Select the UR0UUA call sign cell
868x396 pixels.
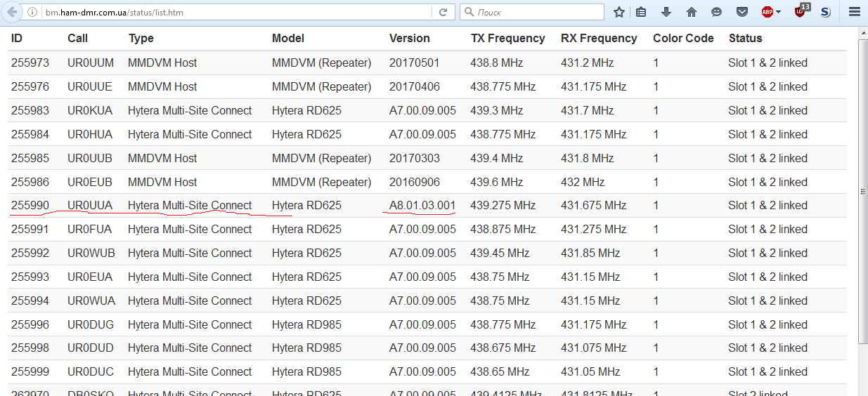pos(90,206)
